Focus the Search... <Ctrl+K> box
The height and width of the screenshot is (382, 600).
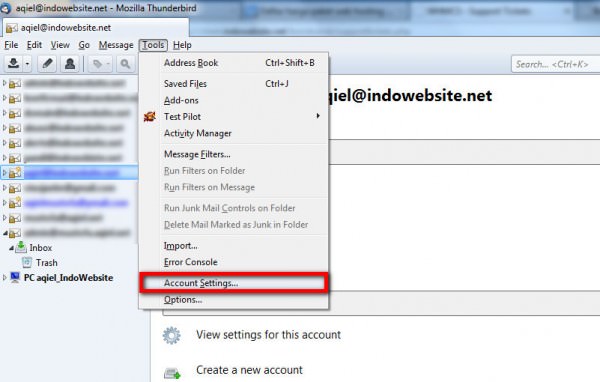pyautogui.click(x=556, y=64)
